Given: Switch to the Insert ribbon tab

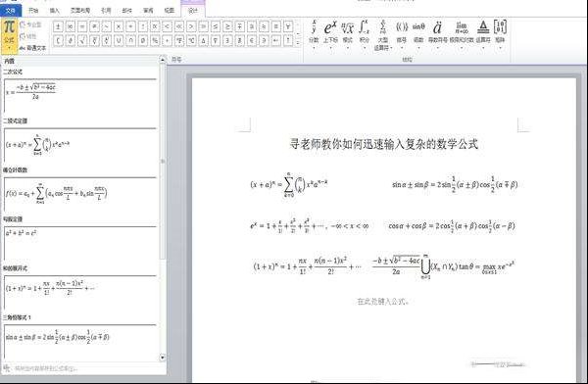Looking at the screenshot, I should coord(55,11).
